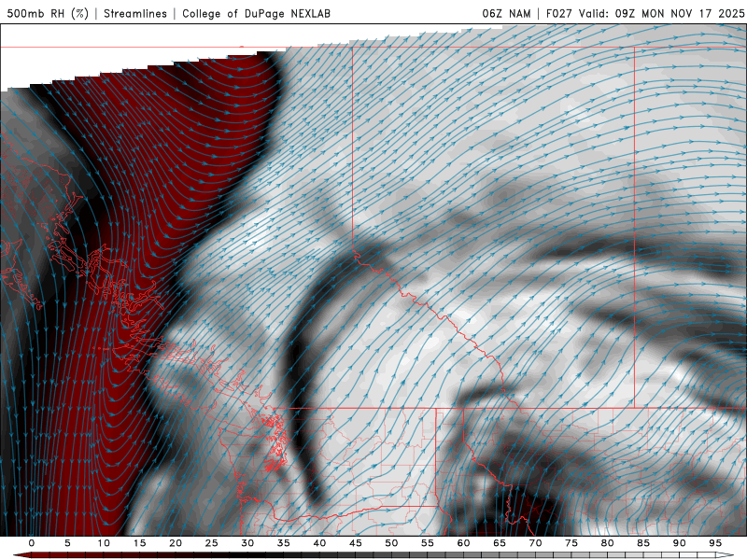Click the 25 label on the color scale
Image resolution: width=747 pixels, height=560 pixels.
pos(212,543)
